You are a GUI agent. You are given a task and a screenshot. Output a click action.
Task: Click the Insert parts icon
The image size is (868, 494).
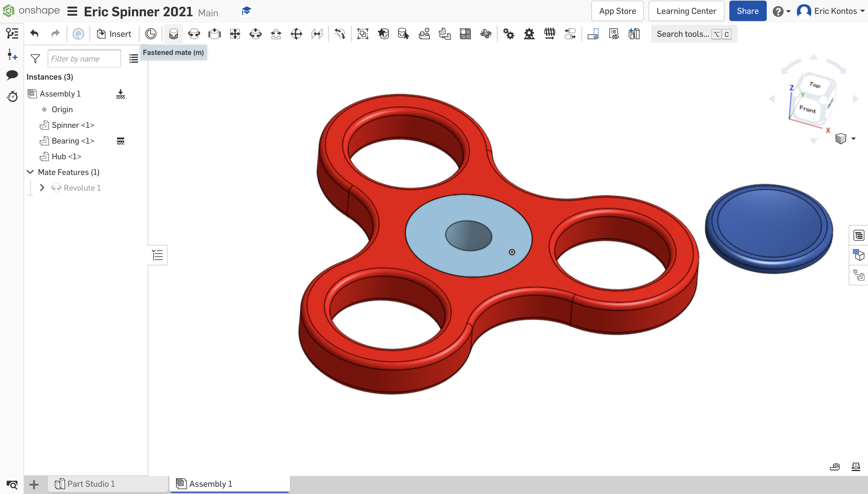pyautogui.click(x=113, y=34)
